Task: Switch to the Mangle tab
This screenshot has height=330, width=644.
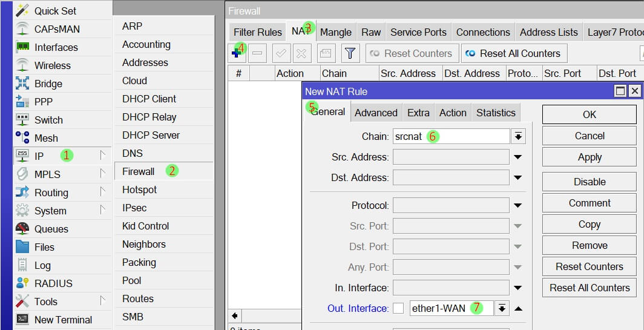Action: click(336, 32)
